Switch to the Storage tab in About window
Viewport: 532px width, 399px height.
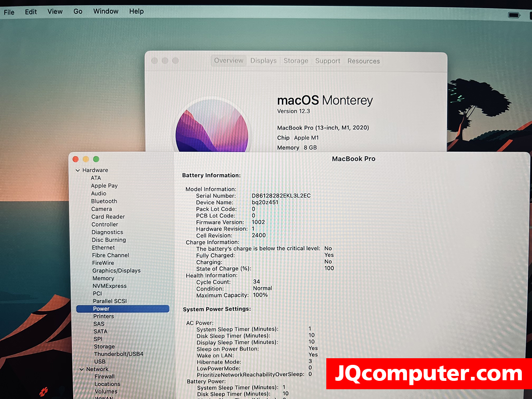point(296,61)
